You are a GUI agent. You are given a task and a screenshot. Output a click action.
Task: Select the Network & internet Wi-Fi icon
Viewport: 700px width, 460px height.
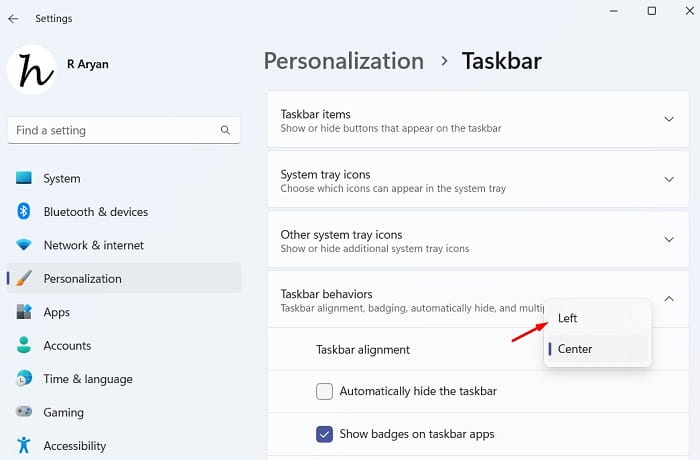click(x=24, y=245)
